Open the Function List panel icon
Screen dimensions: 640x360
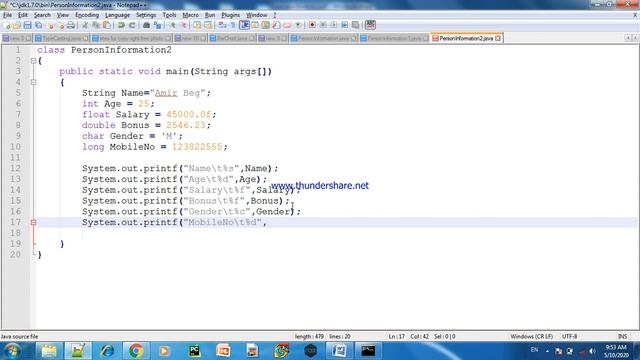[x=276, y=25]
